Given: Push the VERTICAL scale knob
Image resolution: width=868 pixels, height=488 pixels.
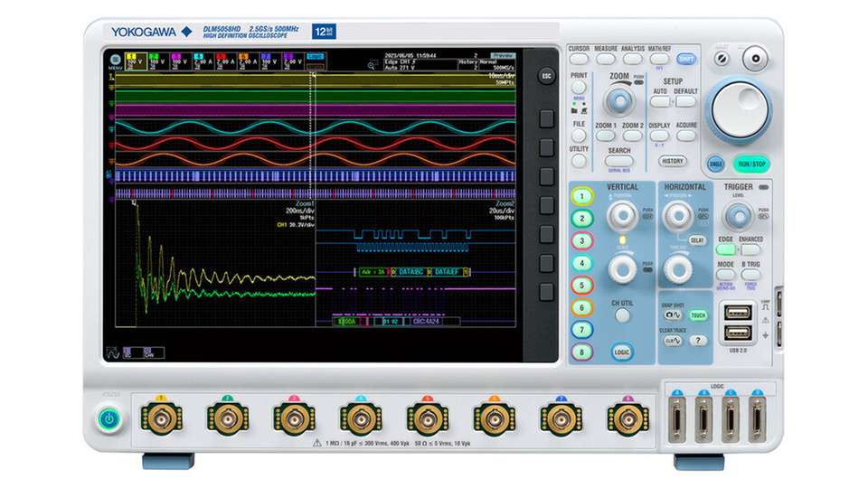Looking at the screenshot, I should click(x=622, y=269).
